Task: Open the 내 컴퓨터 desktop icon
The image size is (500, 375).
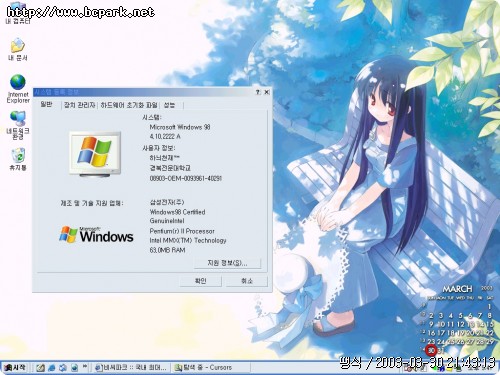Action: (18, 13)
